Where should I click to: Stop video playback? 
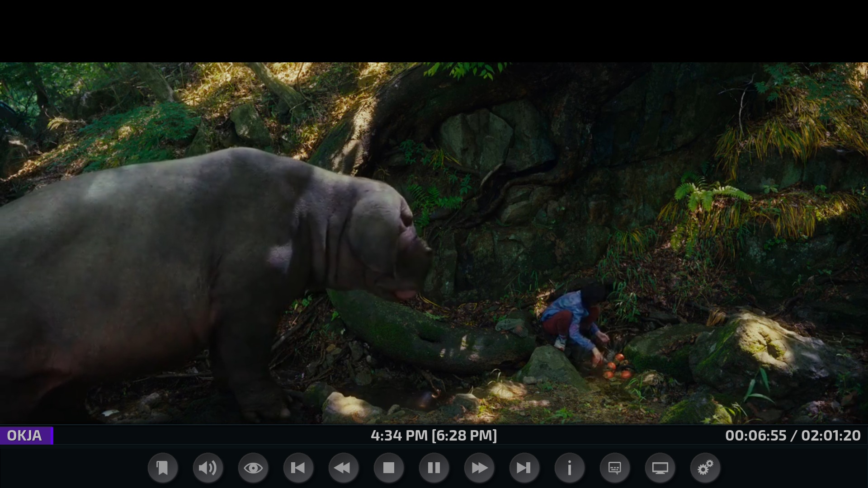pos(388,468)
